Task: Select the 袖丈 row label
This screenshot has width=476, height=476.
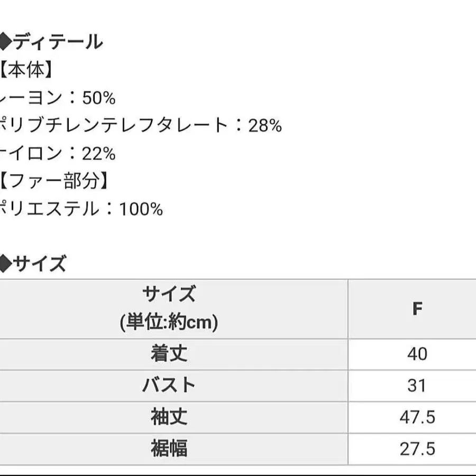Action: click(169, 417)
